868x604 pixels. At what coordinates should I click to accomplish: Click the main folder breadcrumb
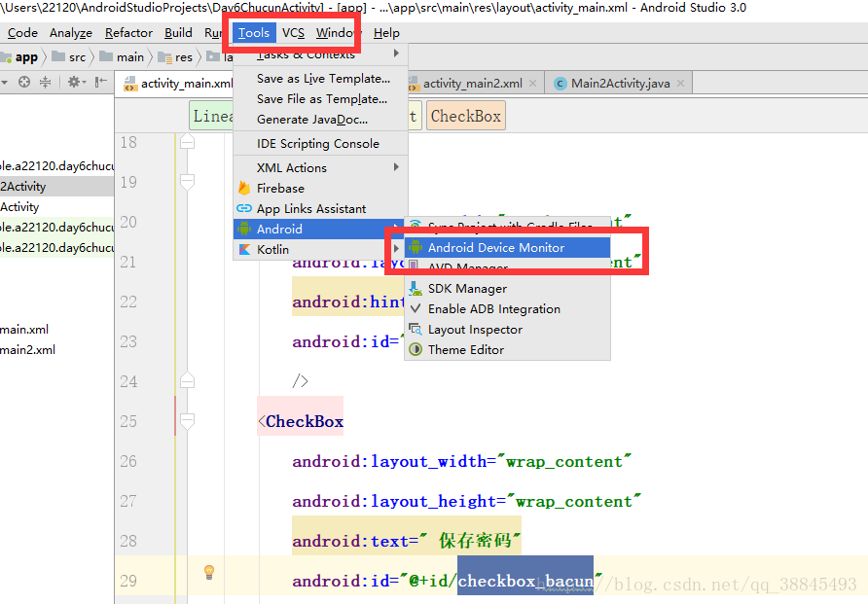(x=123, y=57)
